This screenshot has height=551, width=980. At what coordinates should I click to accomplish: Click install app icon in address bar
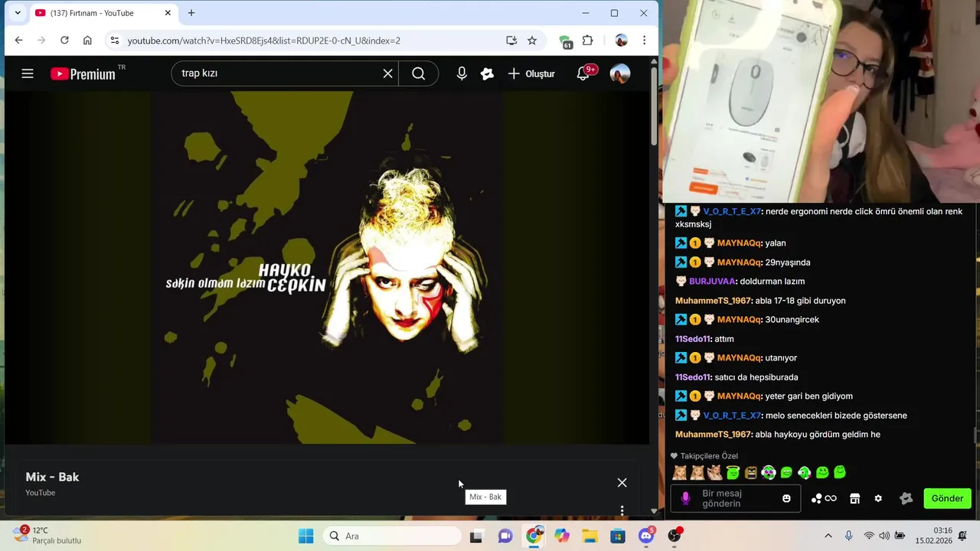[511, 41]
